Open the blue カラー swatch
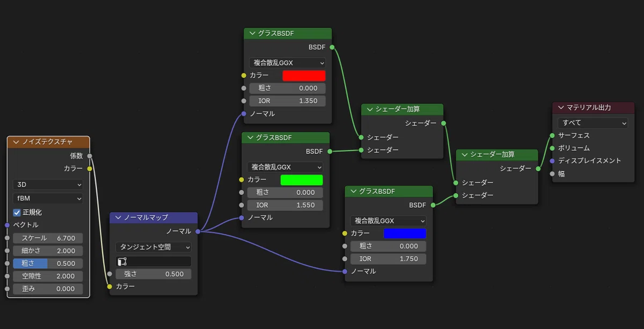The width and height of the screenshot is (644, 329). click(x=405, y=233)
